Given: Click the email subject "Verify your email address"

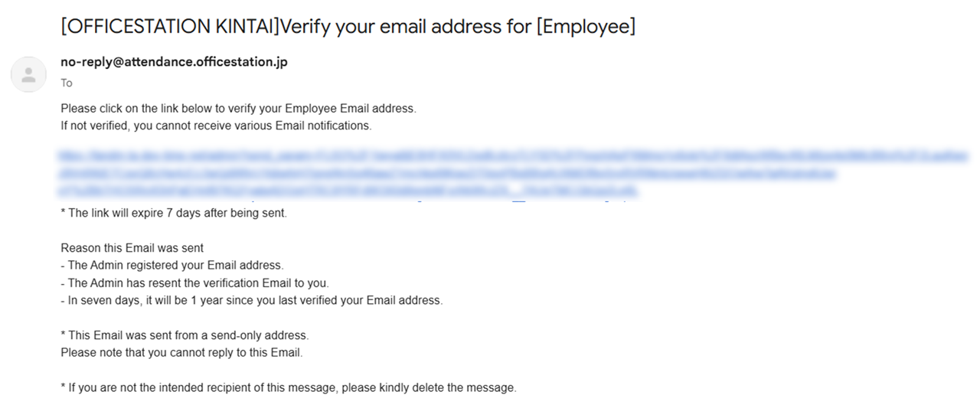Looking at the screenshot, I should 406,26.
